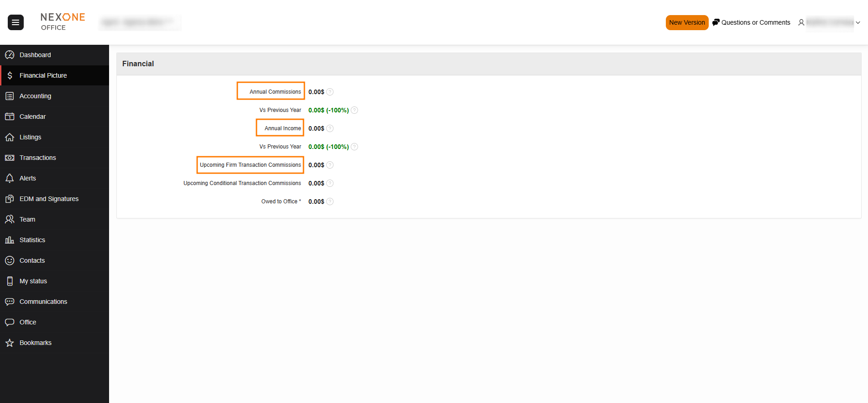Open the Dashboard menu item
The height and width of the screenshot is (403, 868).
(x=35, y=55)
